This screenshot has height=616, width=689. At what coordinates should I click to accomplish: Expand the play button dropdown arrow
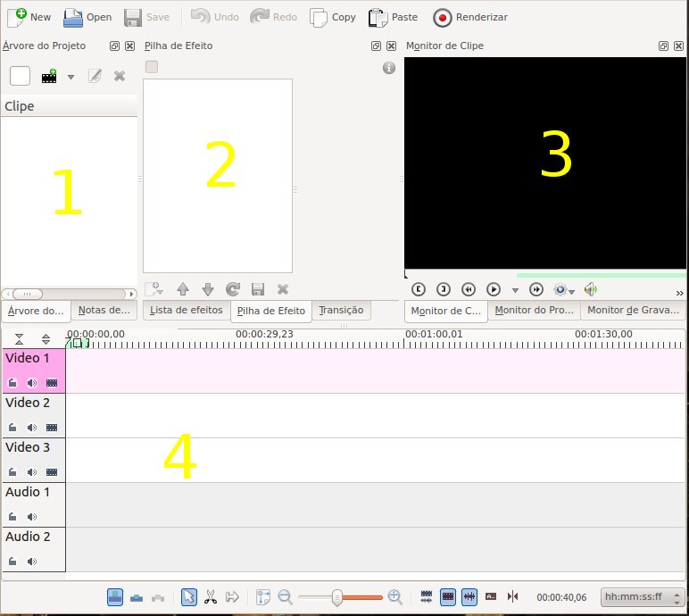point(515,290)
